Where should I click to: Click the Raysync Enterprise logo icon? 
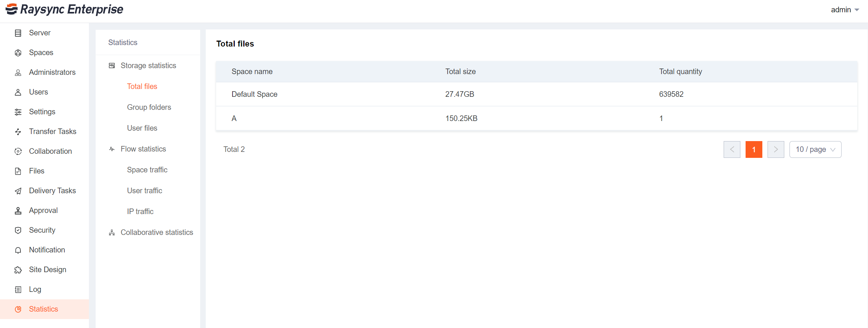point(12,9)
